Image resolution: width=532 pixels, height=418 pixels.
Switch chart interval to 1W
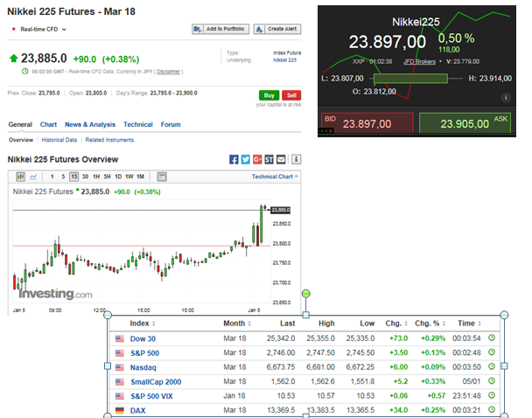[129, 177]
